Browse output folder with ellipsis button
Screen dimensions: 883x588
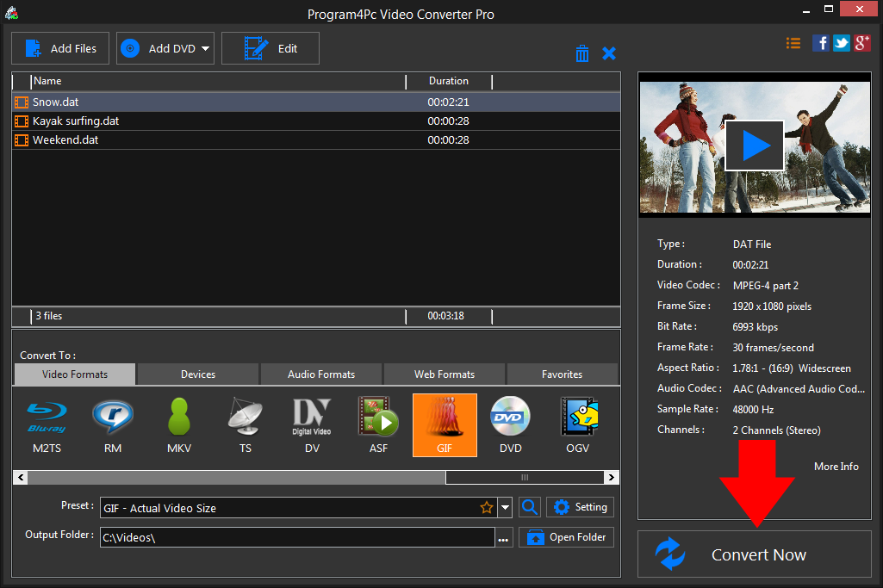click(504, 538)
